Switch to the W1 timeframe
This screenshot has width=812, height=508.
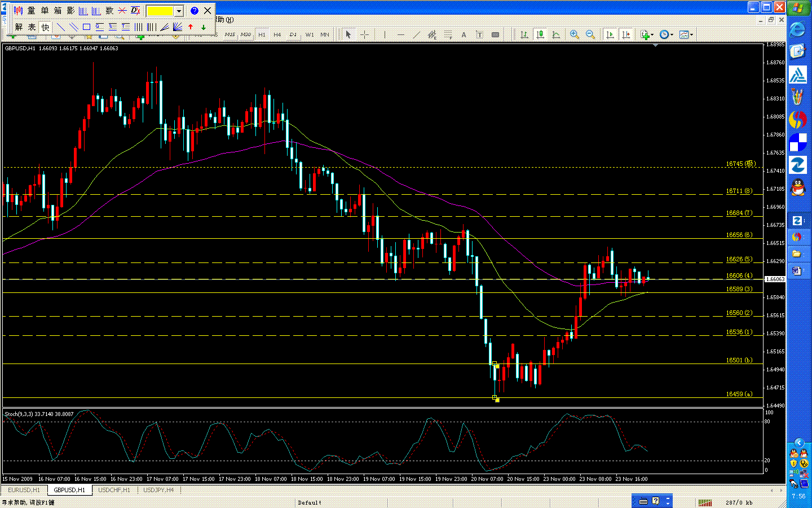[310, 35]
